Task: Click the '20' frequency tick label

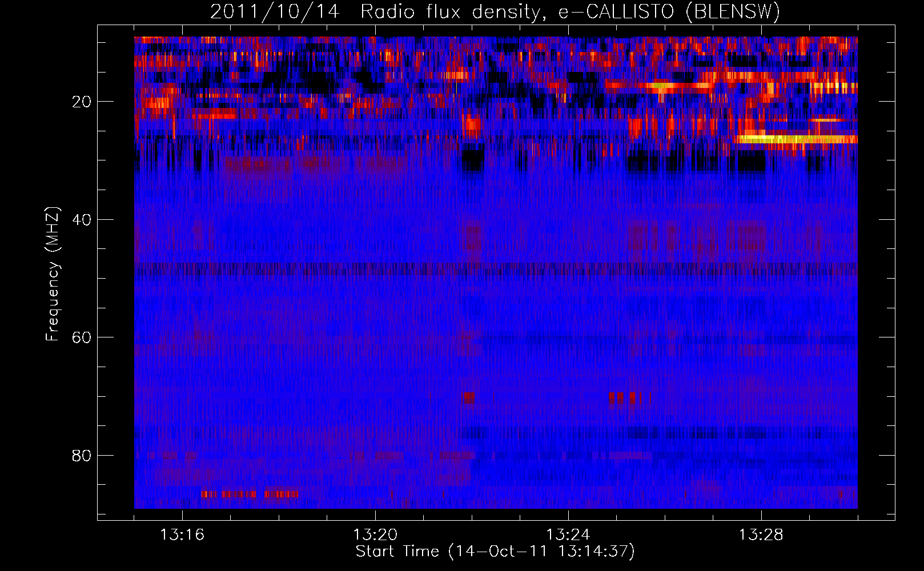Action: [x=82, y=102]
